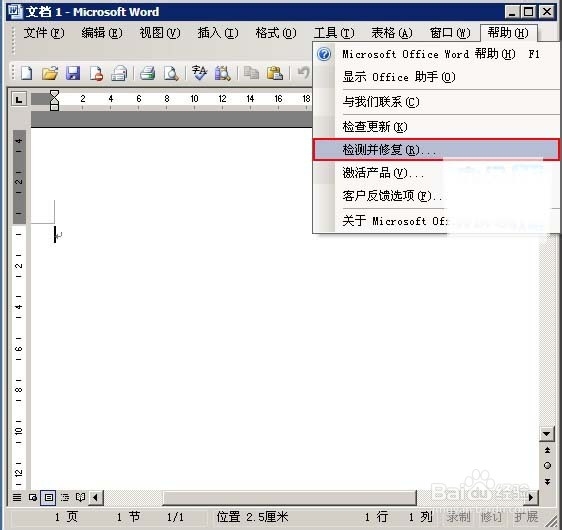
Task: Click the Word Help question mark icon
Action: coord(324,54)
